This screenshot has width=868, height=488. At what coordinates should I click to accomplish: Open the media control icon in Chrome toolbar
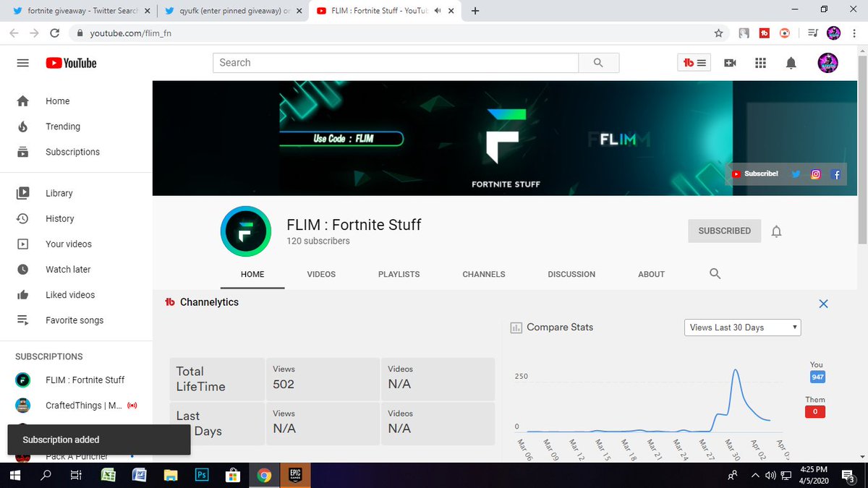click(x=812, y=33)
